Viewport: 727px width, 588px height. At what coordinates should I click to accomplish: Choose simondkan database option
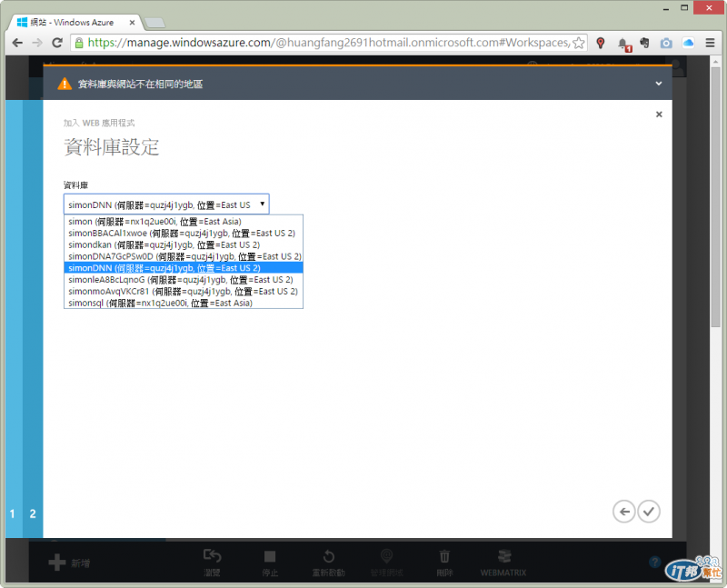coord(184,244)
